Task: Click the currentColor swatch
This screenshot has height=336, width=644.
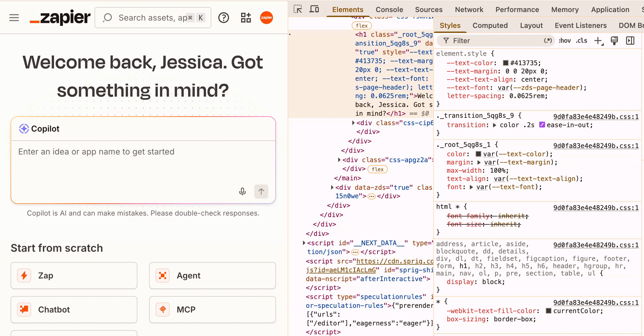Action: (548, 311)
